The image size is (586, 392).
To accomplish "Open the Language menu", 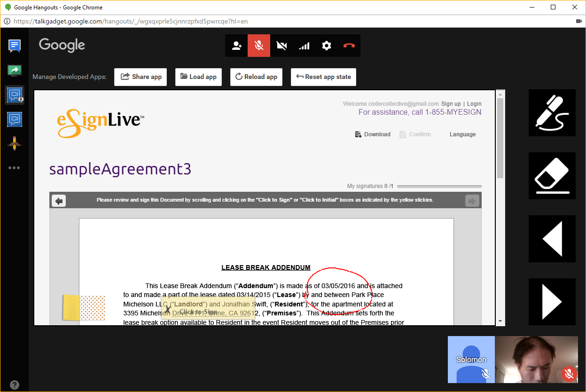I will pyautogui.click(x=462, y=134).
